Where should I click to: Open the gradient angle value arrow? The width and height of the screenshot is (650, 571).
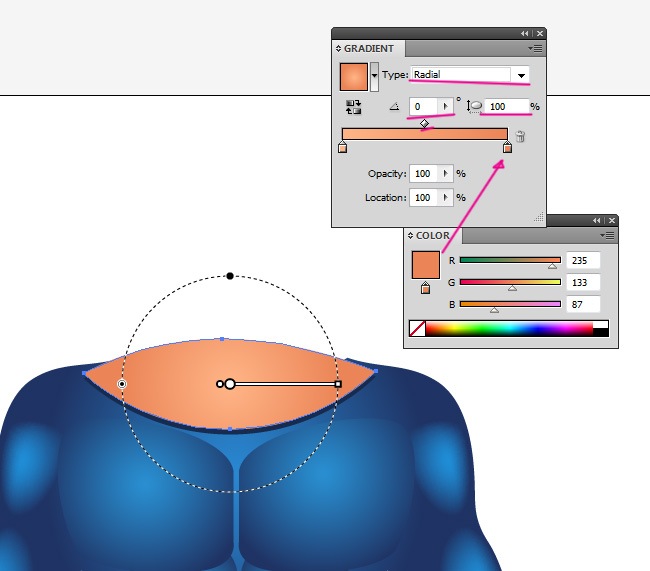coord(446,107)
